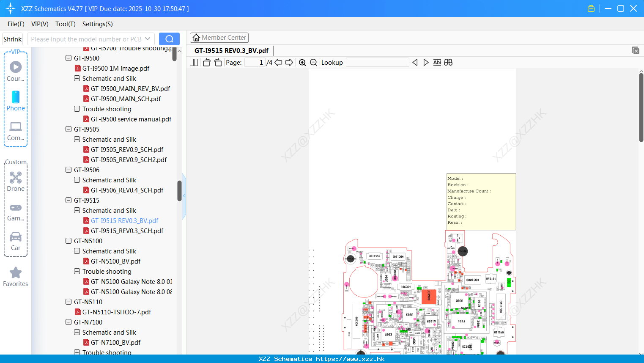This screenshot has width=644, height=363.
Task: Zoom in on the PDF
Action: tap(302, 62)
